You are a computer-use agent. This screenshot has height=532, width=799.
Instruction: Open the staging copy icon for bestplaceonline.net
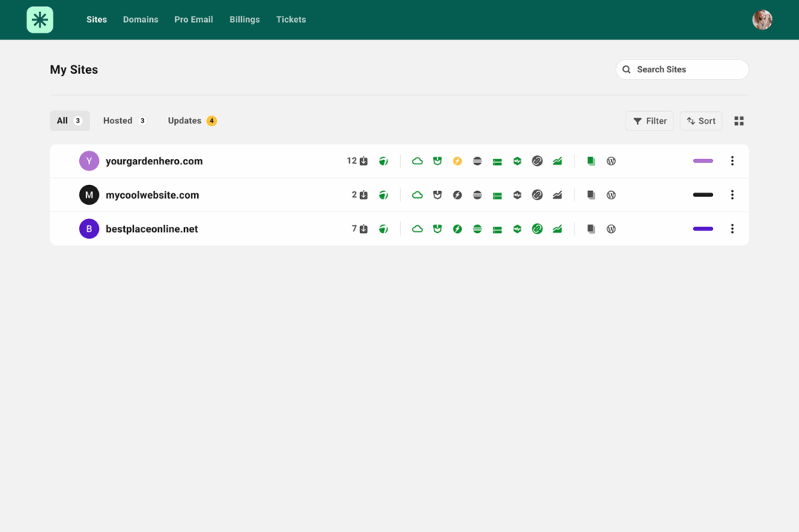[x=591, y=228]
